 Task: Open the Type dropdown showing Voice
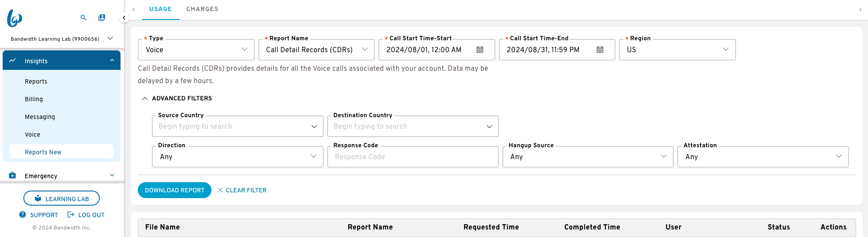[x=196, y=50]
